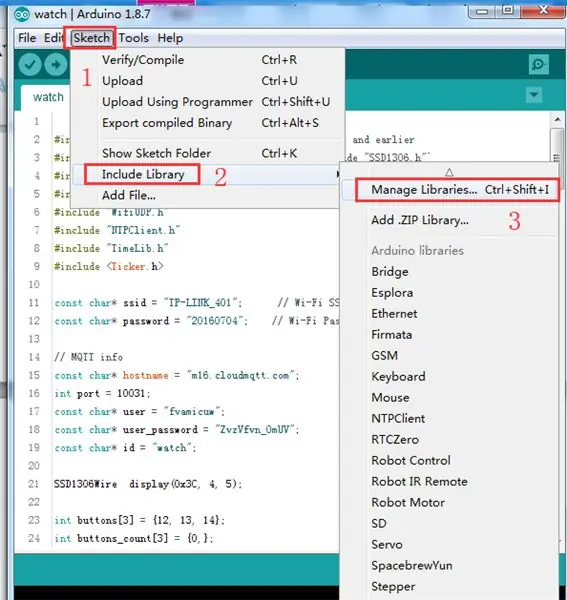Include the SpacebrewYun library

[x=412, y=566]
